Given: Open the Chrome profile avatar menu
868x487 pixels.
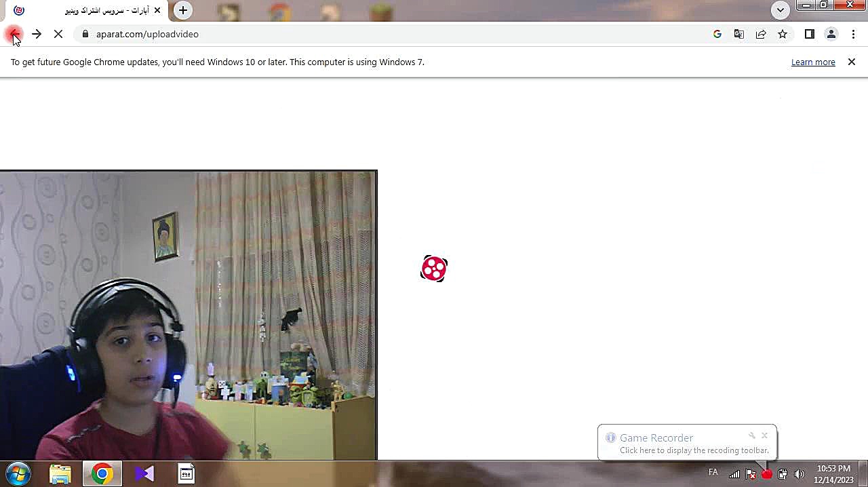Looking at the screenshot, I should pos(831,34).
